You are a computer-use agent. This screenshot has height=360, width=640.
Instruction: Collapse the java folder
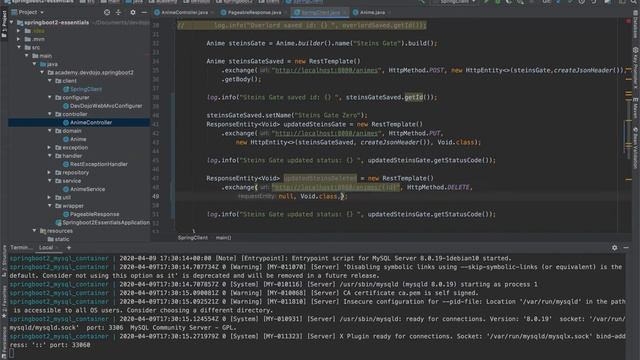[x=34, y=64]
